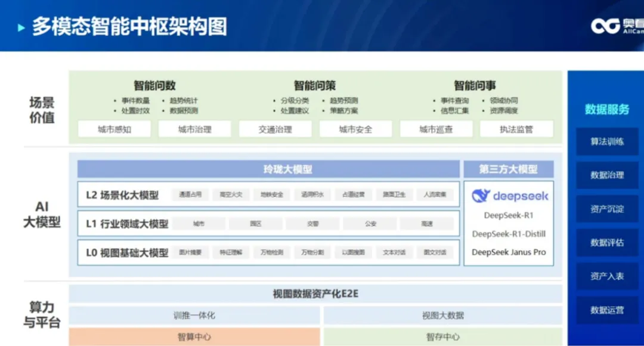Viewport: 644px width, 346px height.
Task: Select 资产沉淀 in the data services panel
Action: (x=607, y=209)
